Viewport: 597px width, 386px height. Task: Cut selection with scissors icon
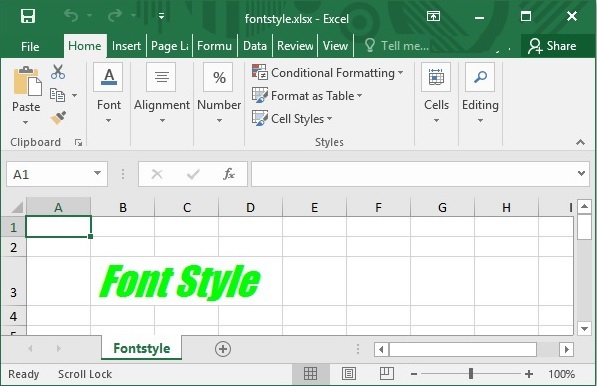pyautogui.click(x=58, y=72)
